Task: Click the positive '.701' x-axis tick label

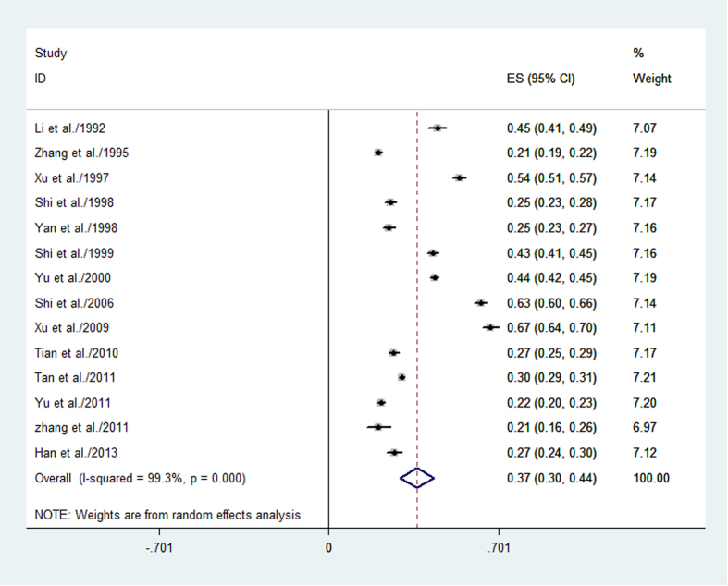Action: point(500,548)
